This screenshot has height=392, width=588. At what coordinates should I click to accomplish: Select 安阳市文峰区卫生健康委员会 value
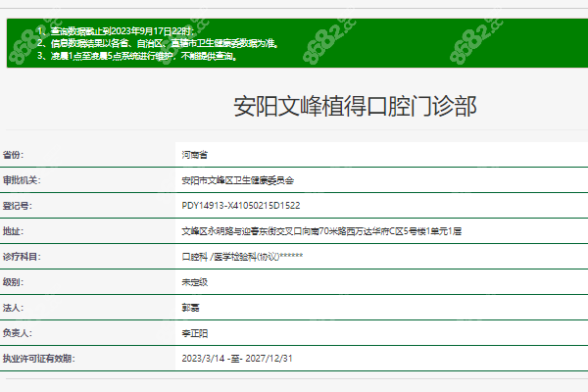coord(238,180)
